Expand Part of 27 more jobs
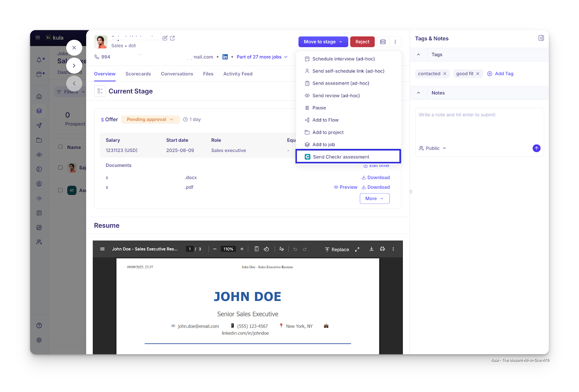The image size is (579, 392). click(x=262, y=57)
